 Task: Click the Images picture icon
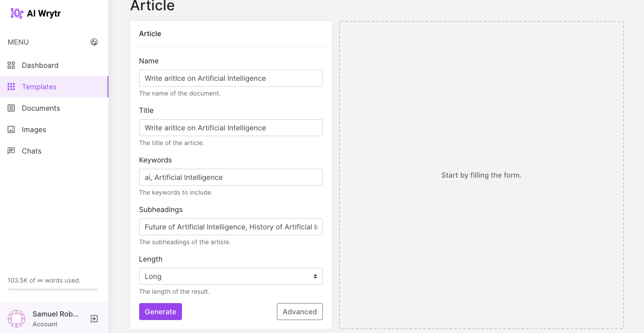pyautogui.click(x=11, y=129)
